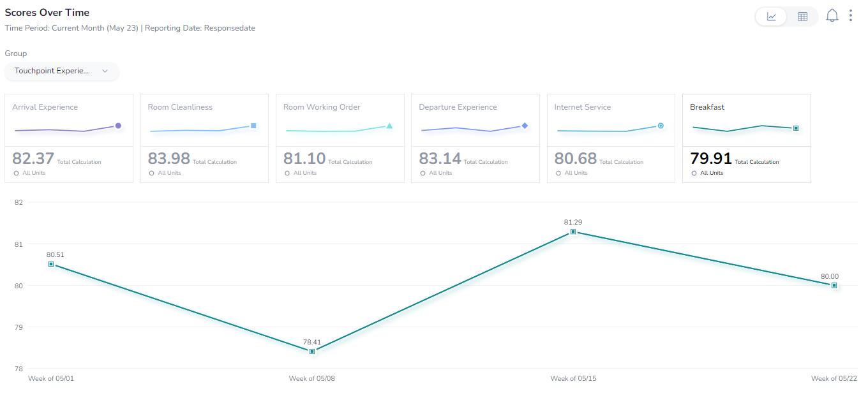This screenshot has width=868, height=398.
Task: Select the Room Cleanliness score card
Action: coord(204,138)
